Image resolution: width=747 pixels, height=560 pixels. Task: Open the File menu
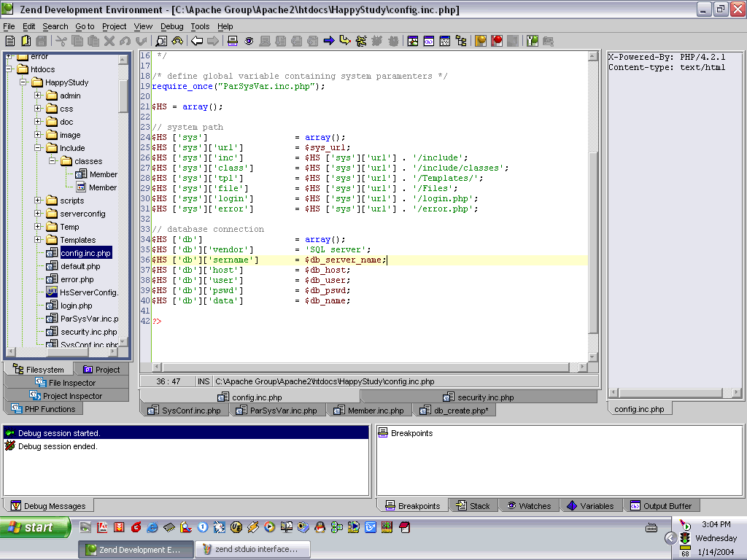coord(9,26)
